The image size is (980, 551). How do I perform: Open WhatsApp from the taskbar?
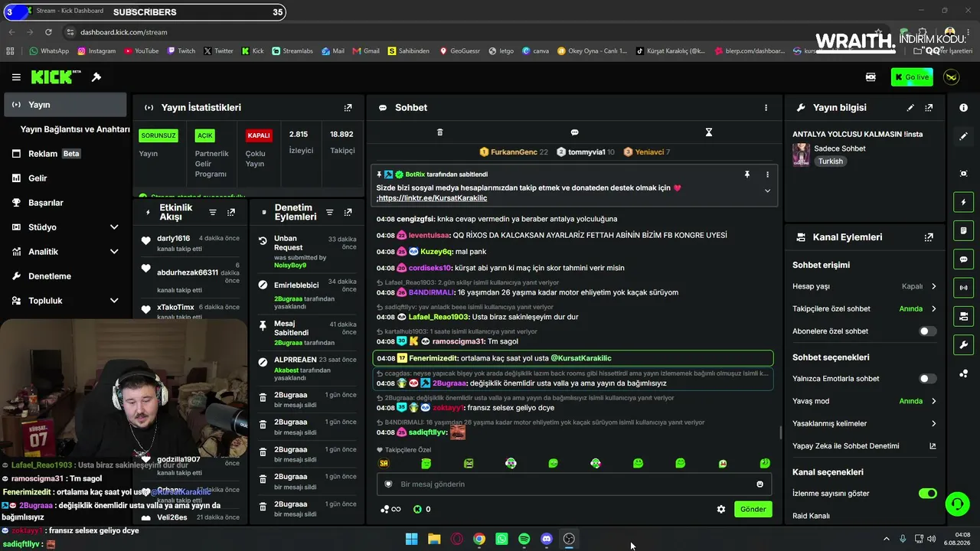coord(501,539)
